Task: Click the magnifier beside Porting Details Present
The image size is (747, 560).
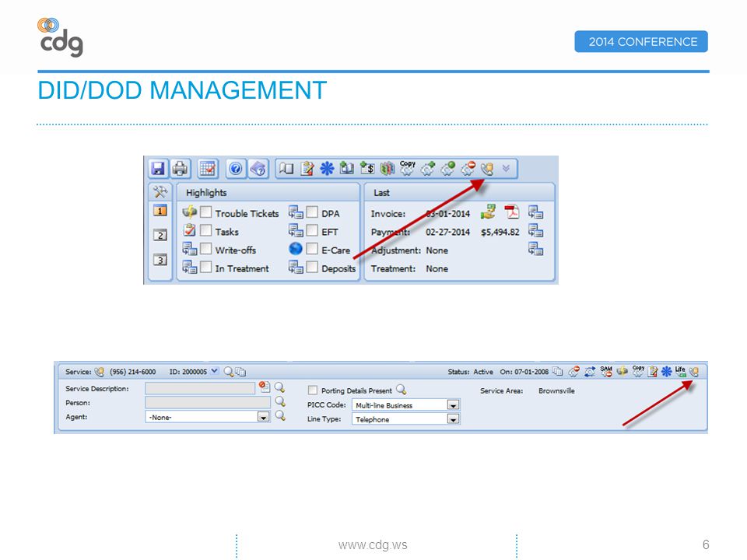Action: coord(402,390)
